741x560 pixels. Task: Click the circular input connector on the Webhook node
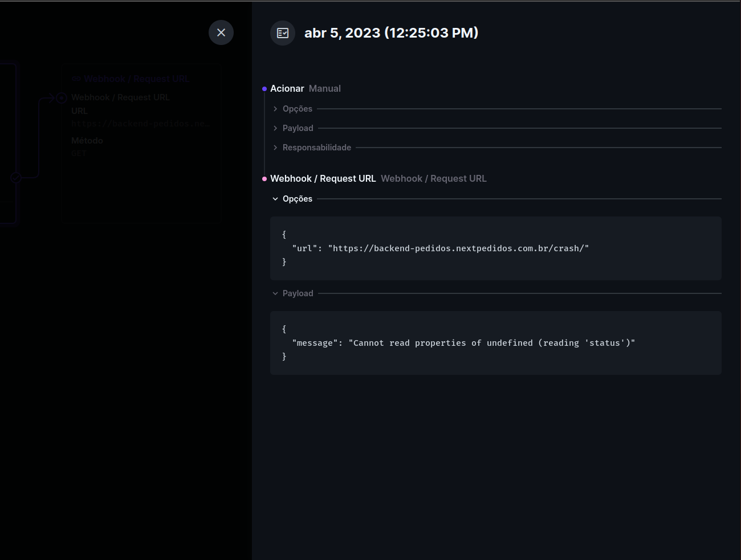click(61, 97)
